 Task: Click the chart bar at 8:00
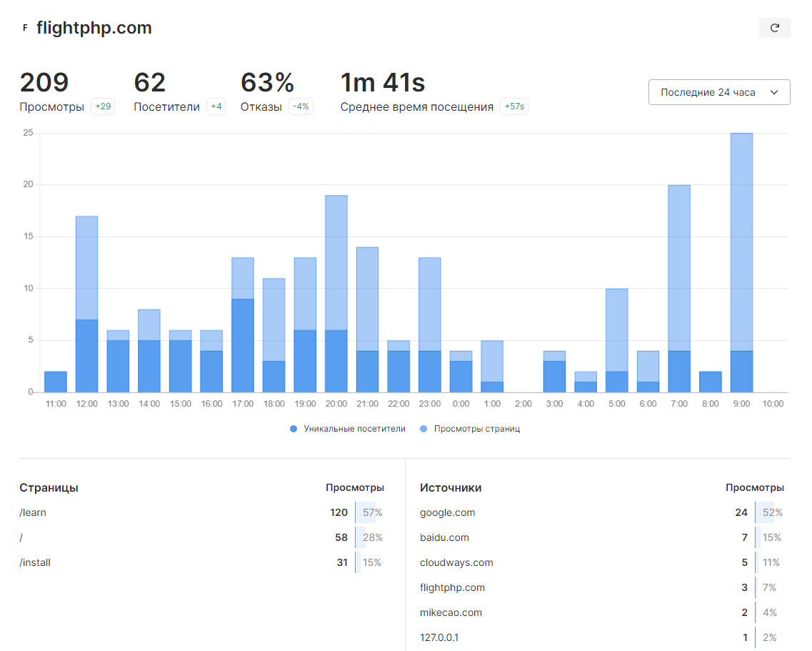point(711,382)
